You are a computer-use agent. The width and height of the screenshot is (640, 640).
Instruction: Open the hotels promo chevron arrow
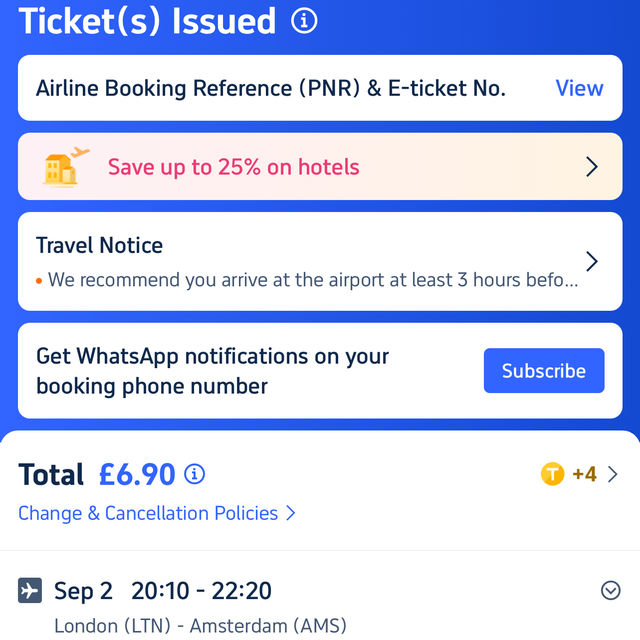coord(592,167)
